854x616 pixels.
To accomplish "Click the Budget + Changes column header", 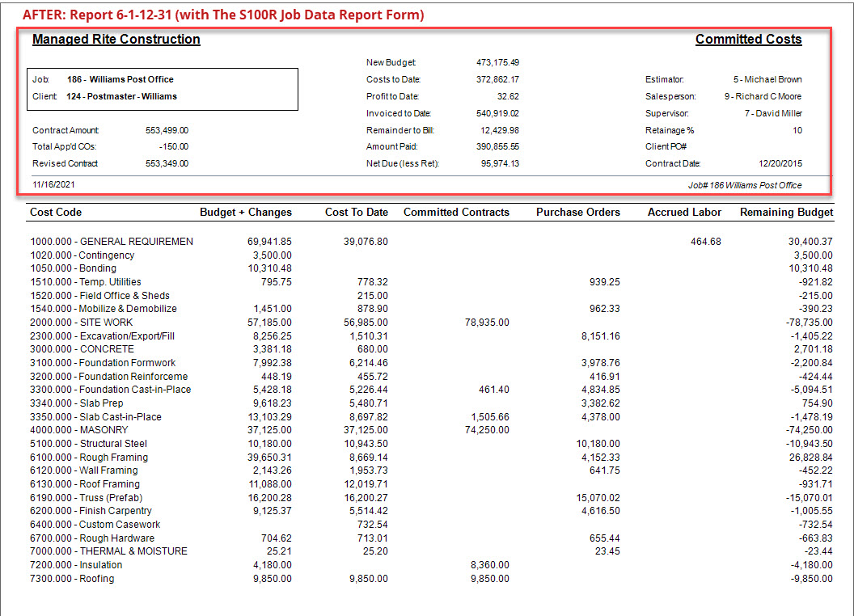I will pos(245,212).
